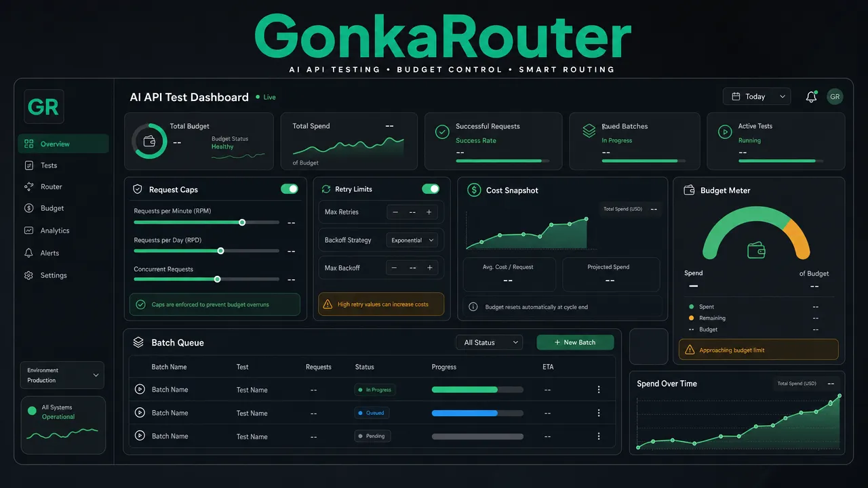Play the batch with Pending status
The image size is (868, 488).
140,436
